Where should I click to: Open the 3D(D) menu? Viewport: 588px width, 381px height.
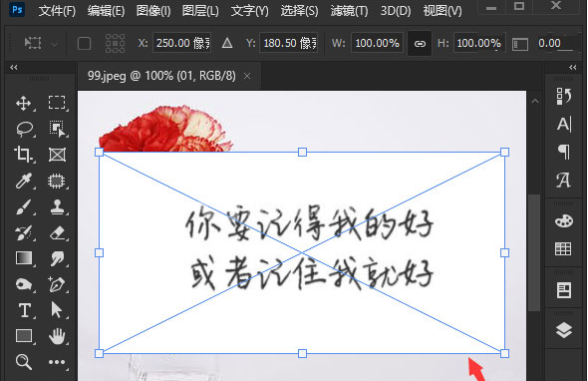coord(396,11)
